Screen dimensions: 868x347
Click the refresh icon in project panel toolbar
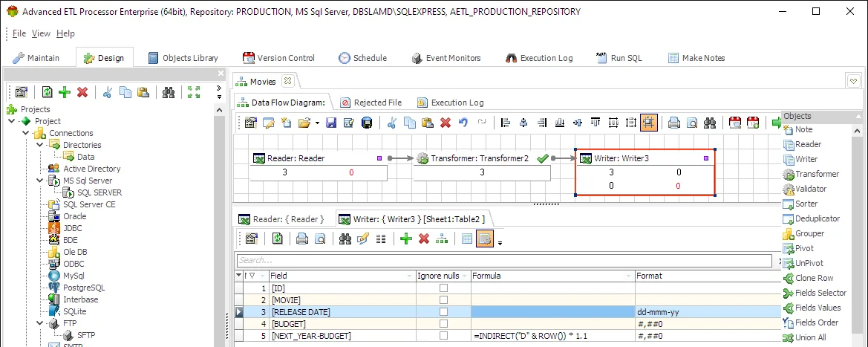[48, 93]
